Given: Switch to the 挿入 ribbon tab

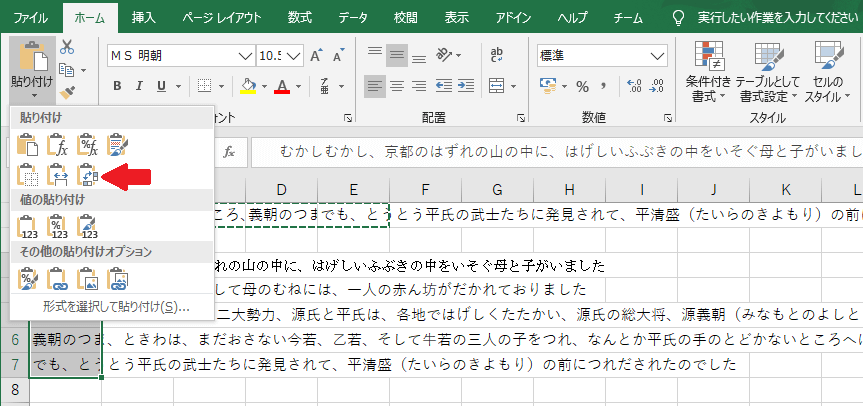Looking at the screenshot, I should point(144,17).
